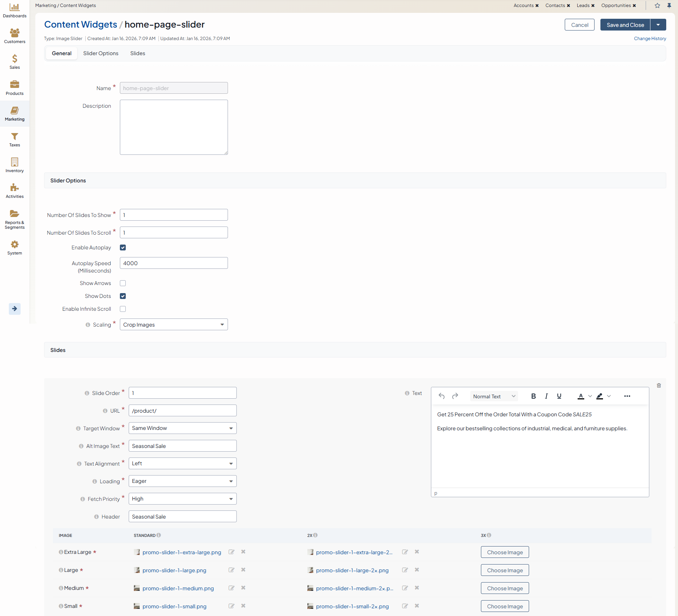Screen dimensions: 678x616
Task: Toggle bold formatting in text editor
Action: (533, 396)
